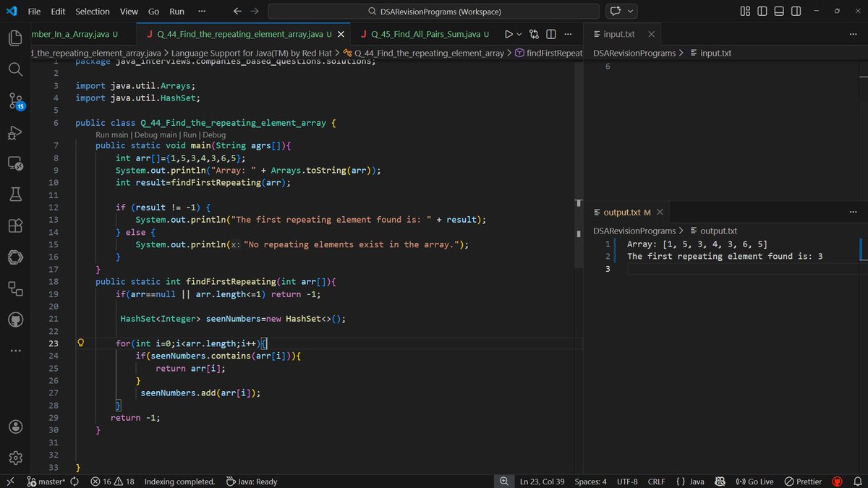Open notifications bell in status bar
Viewport: 868px width, 488px height.
click(857, 481)
